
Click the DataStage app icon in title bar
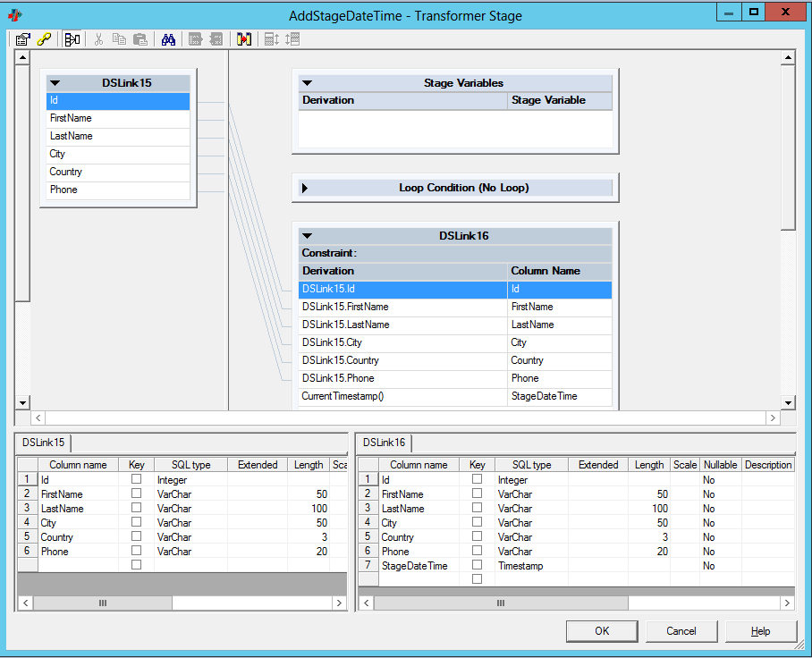15,15
